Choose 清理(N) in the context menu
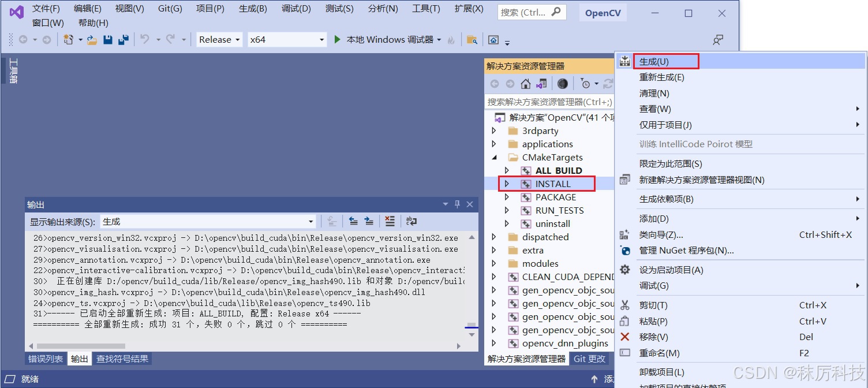Screen dimensions: 868x388 coord(741,93)
